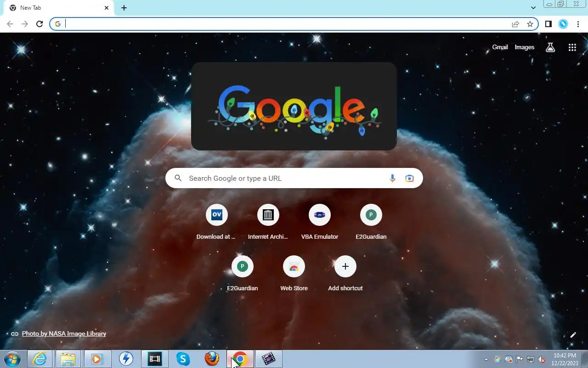
Task: Open the Google apps grid
Action: coord(572,47)
